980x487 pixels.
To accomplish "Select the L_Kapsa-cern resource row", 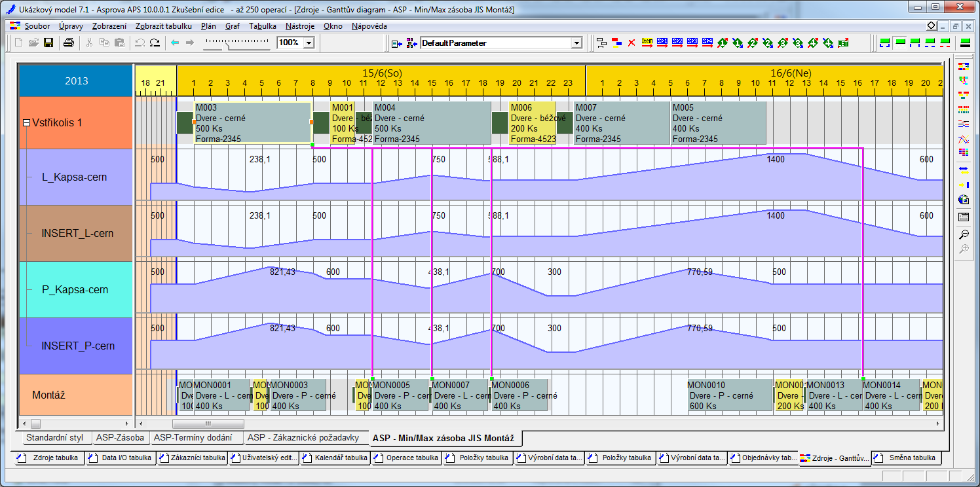I will pyautogui.click(x=76, y=177).
